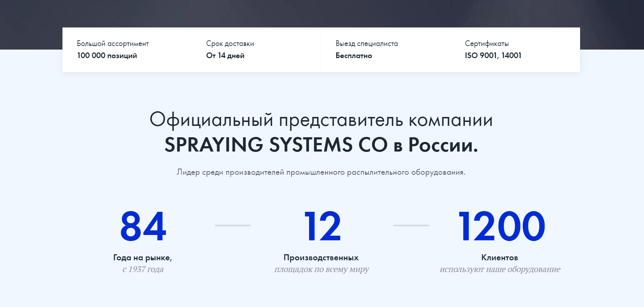
Task: Click the '100 000 позиций' value
Action: [107, 56]
